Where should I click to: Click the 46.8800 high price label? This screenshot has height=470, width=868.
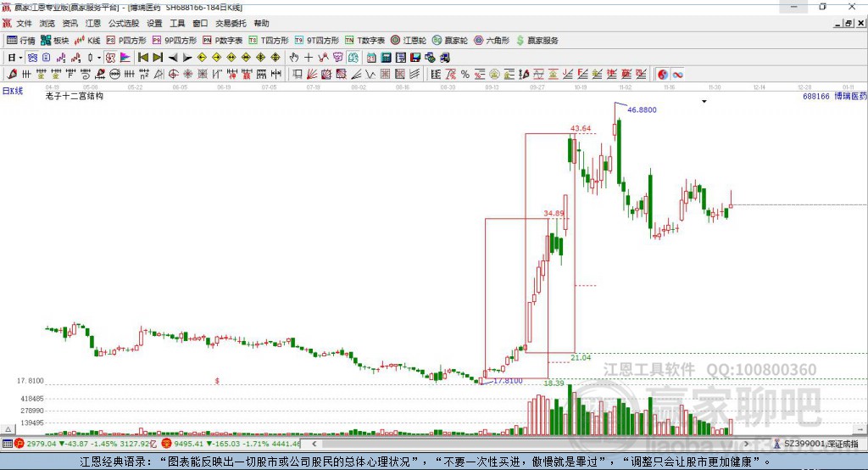point(642,109)
